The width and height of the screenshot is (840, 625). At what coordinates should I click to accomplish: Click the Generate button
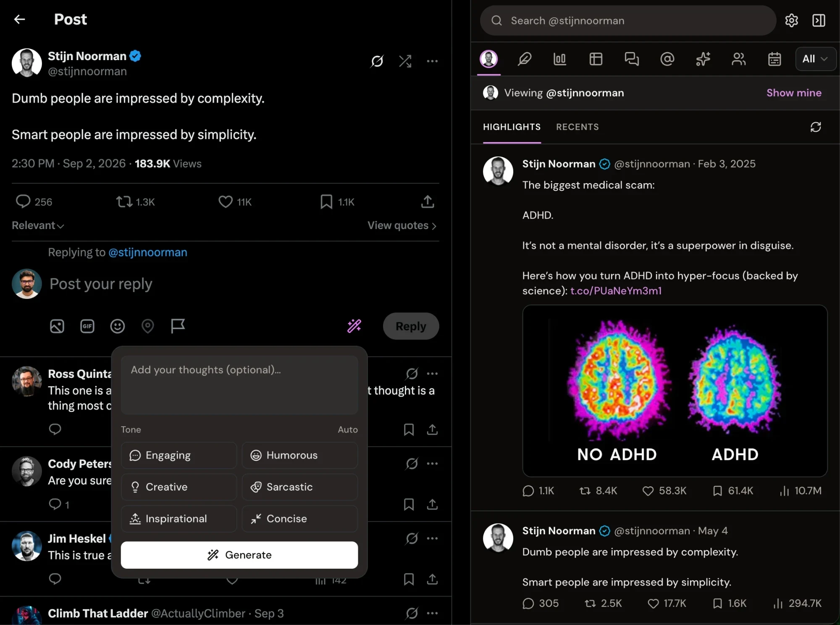239,555
